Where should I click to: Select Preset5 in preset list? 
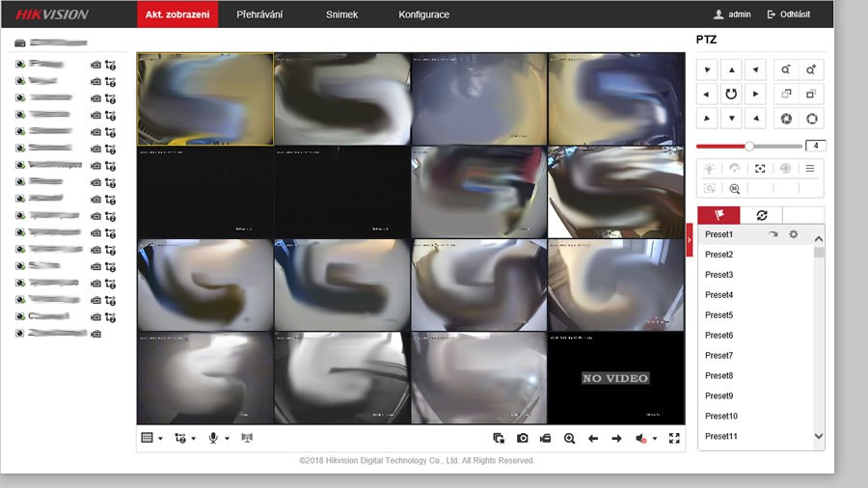click(x=719, y=315)
